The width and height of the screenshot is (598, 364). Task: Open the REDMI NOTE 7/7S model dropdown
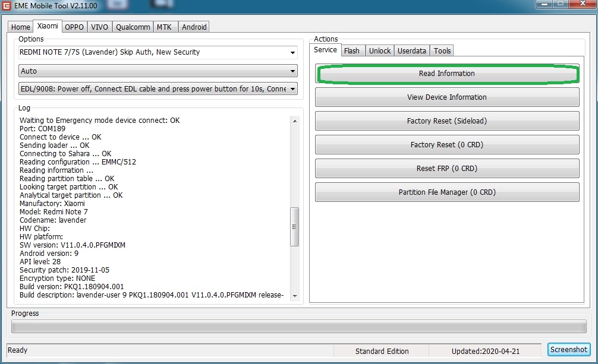[x=158, y=52]
